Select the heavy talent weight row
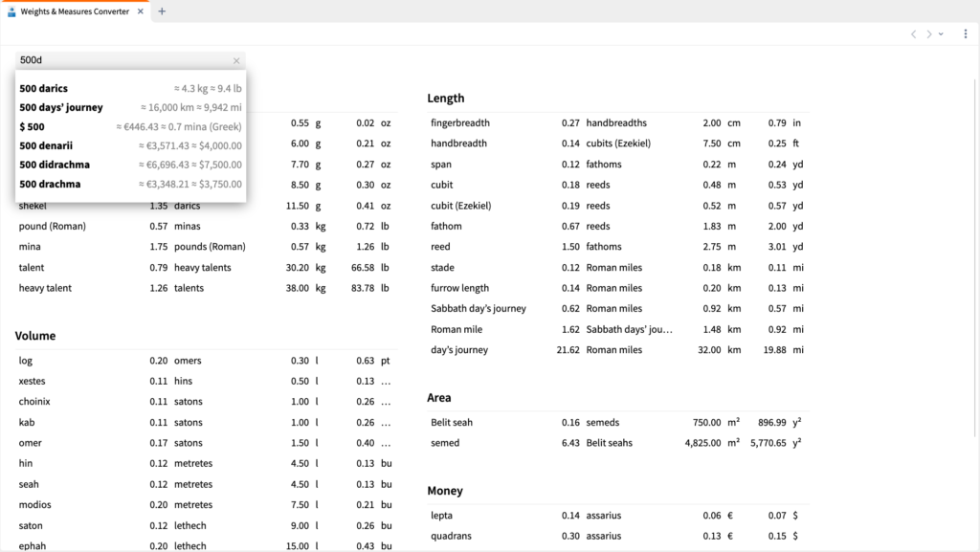The width and height of the screenshot is (980, 552). [45, 288]
